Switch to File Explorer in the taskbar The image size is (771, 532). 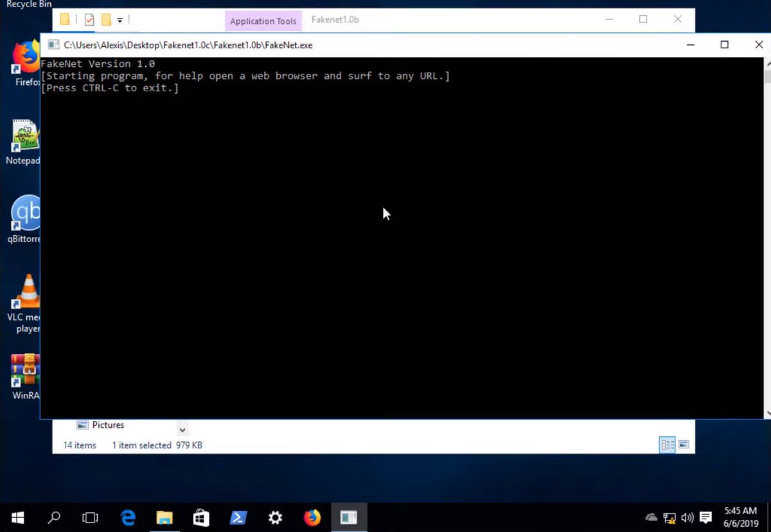[164, 517]
